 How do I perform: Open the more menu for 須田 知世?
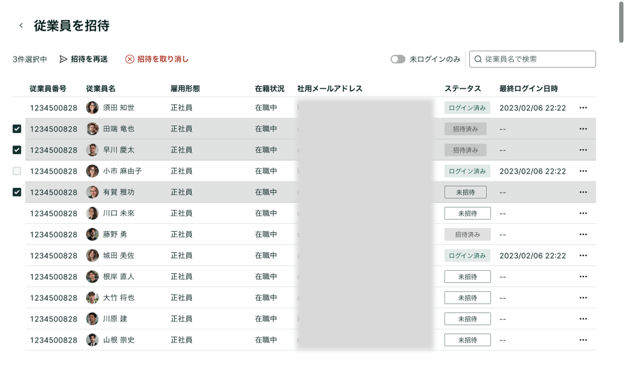pos(583,108)
